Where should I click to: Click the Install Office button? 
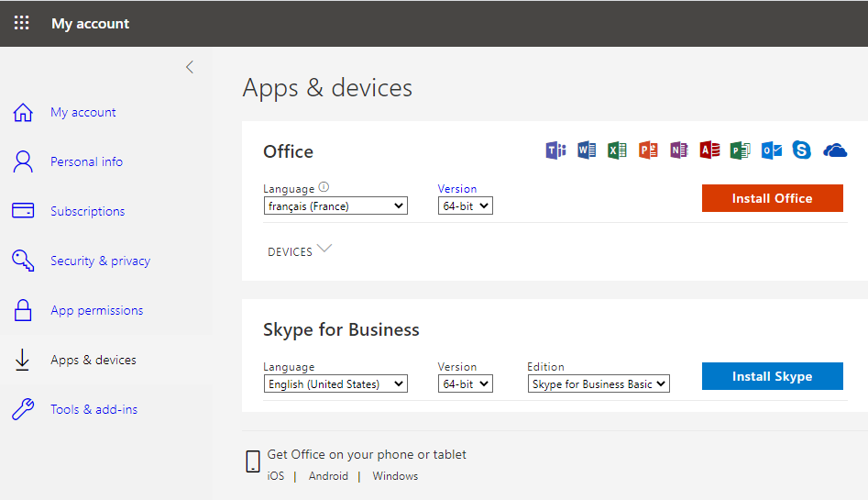coord(773,198)
